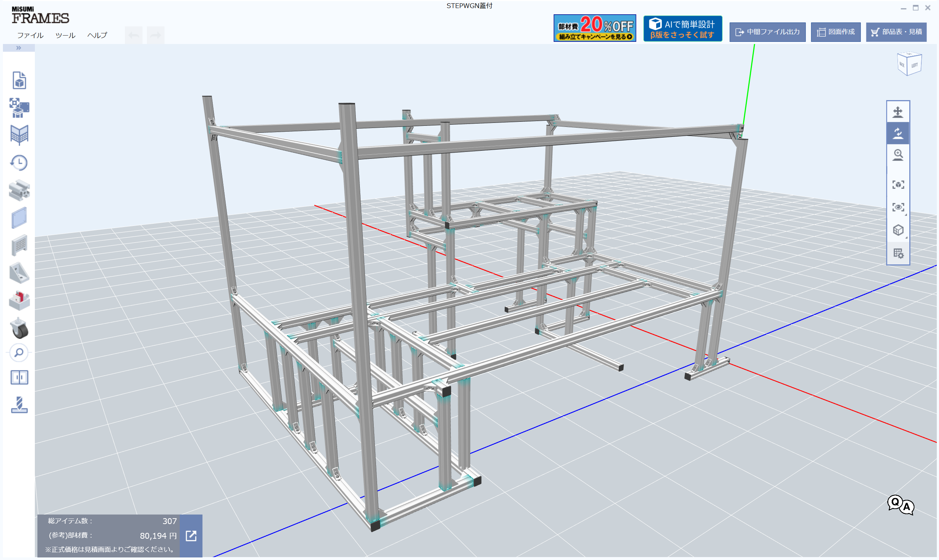Select the aluminum extrusion frame icon
Image resolution: width=939 pixels, height=560 pixels.
coord(19,191)
